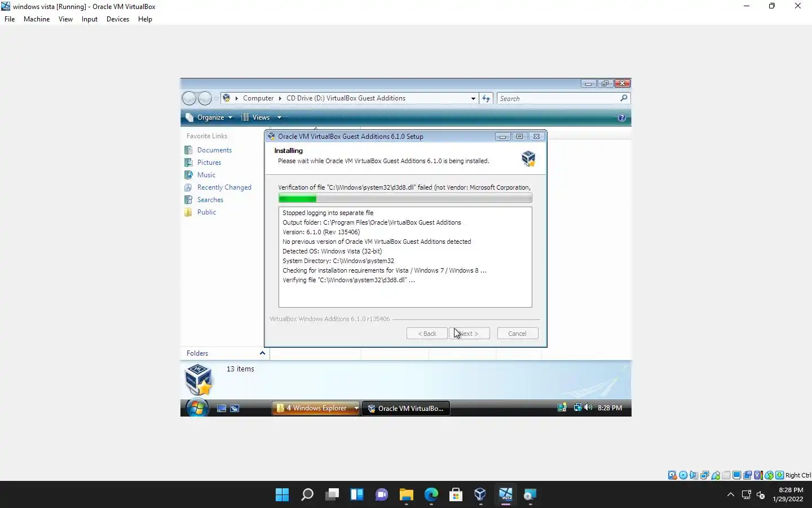Click Vista tray volume speaker icon
Image resolution: width=812 pixels, height=508 pixels.
pos(588,408)
